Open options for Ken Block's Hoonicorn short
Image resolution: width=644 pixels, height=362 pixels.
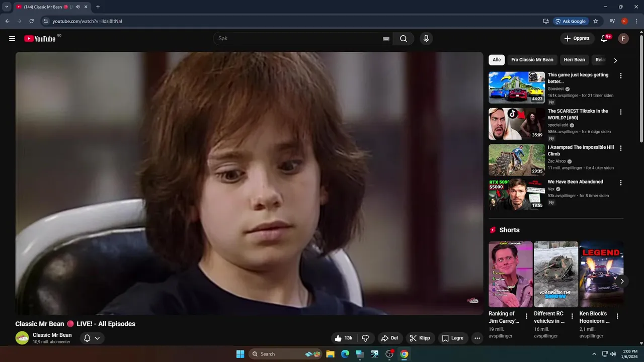pyautogui.click(x=617, y=316)
